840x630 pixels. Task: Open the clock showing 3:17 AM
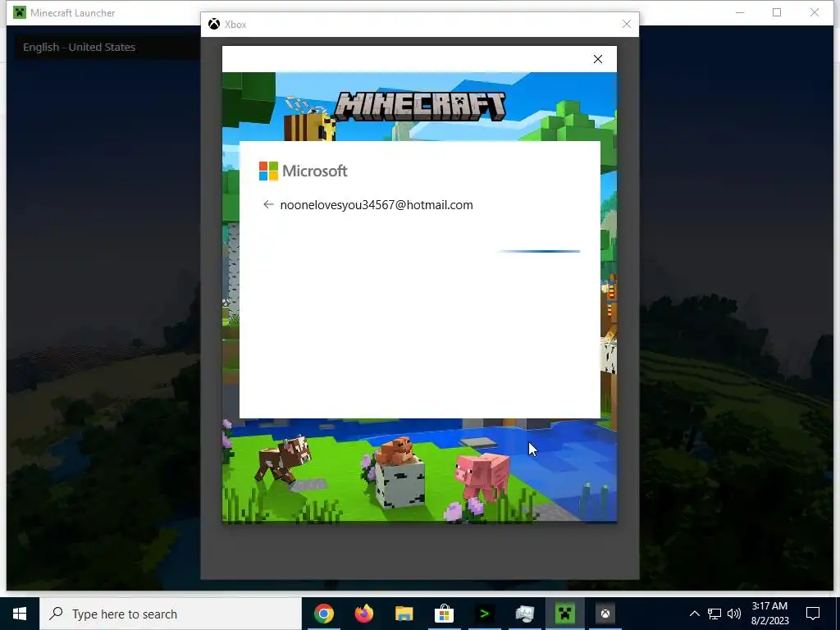click(x=769, y=614)
